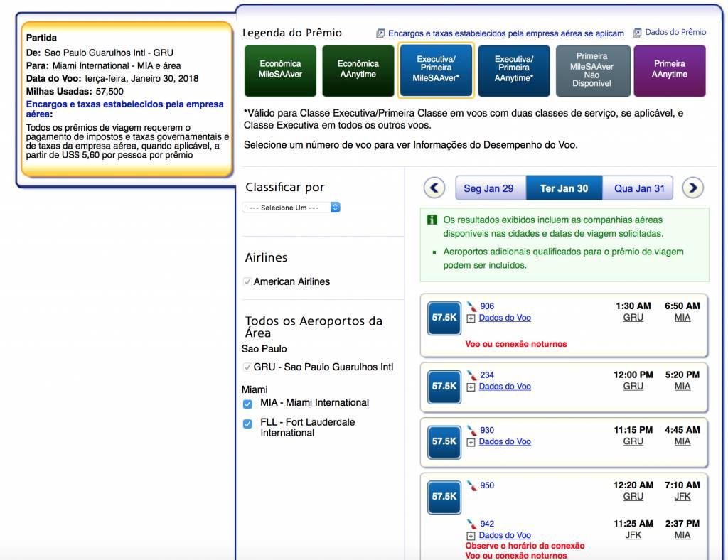
Task: Click '1:30 AM' departure time
Action: point(633,306)
